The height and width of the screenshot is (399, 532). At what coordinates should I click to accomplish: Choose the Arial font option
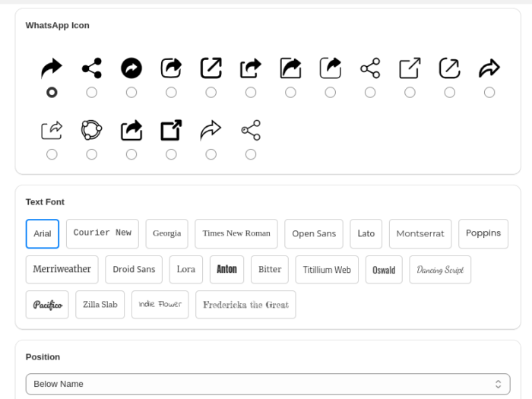43,234
